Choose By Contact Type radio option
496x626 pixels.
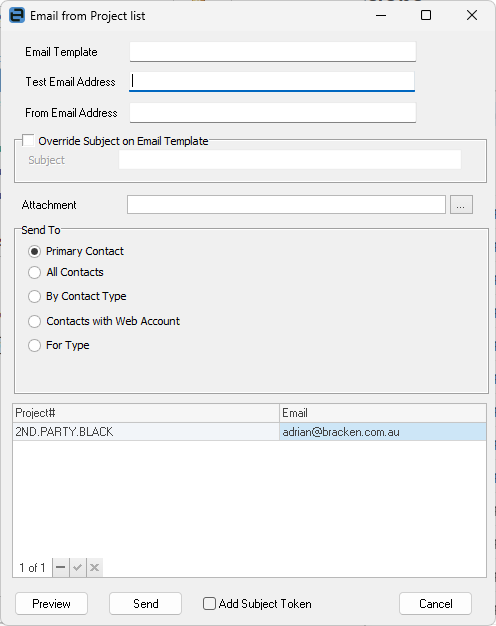pyautogui.click(x=34, y=296)
